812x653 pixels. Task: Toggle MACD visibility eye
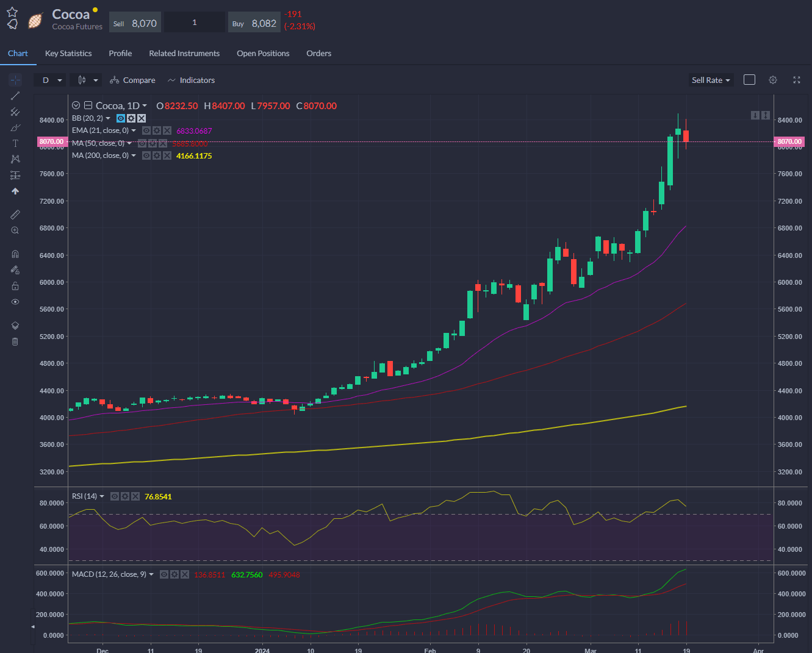(x=164, y=574)
